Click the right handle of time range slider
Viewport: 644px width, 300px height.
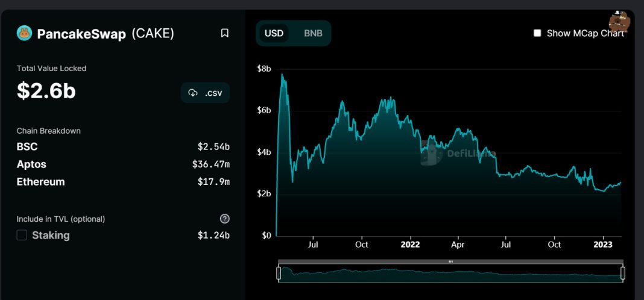click(623, 273)
